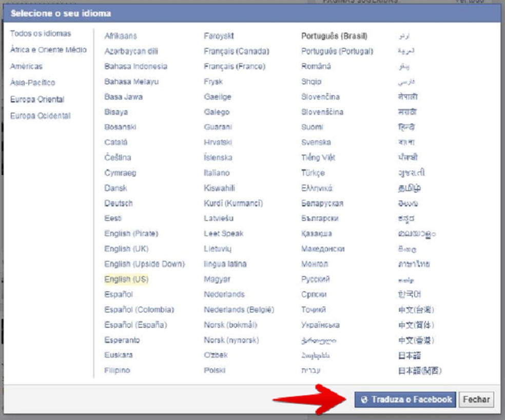Select the Bisaya language link
This screenshot has width=505, height=420.
tap(116, 112)
